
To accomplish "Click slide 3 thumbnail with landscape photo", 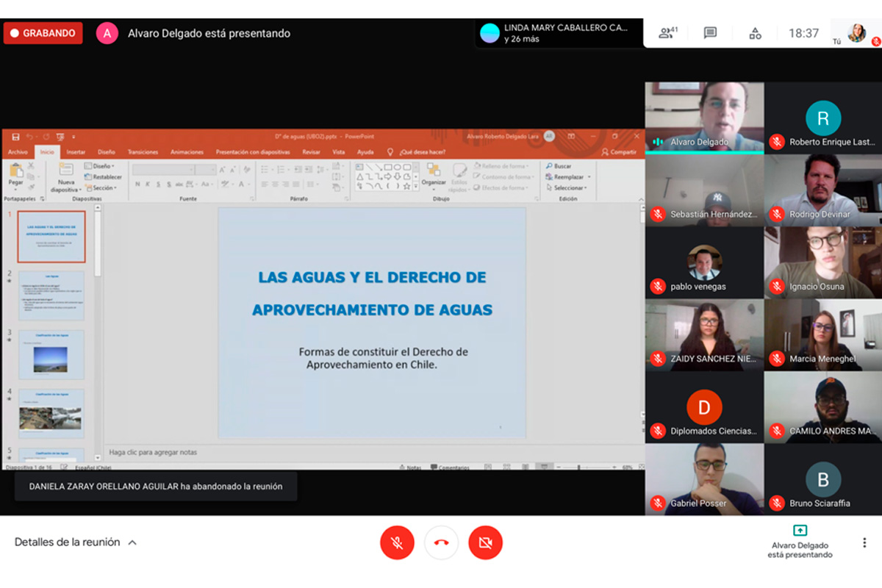I will [51, 355].
